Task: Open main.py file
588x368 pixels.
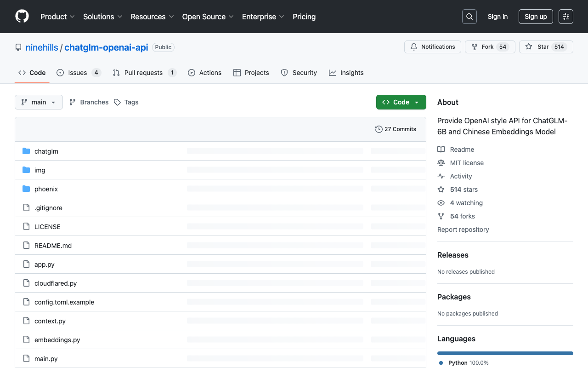Action: pos(46,359)
